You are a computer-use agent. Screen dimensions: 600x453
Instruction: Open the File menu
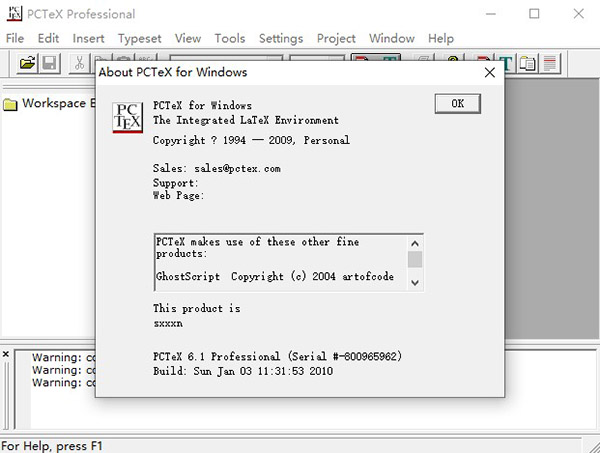coord(15,38)
